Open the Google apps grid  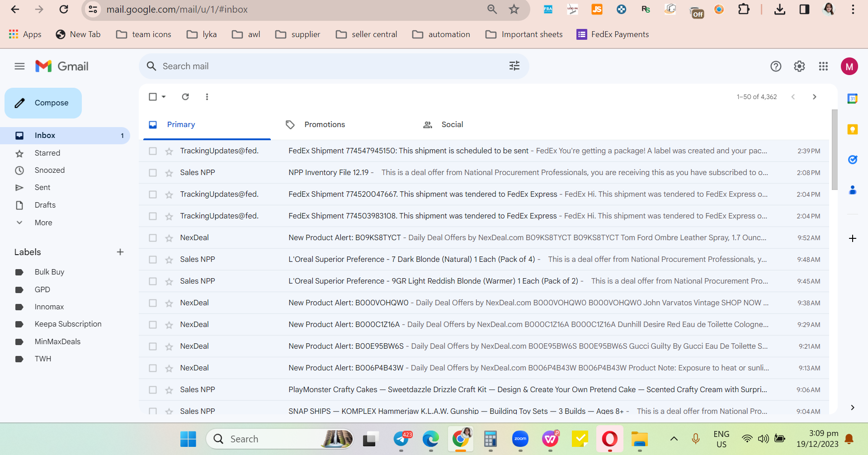tap(823, 66)
